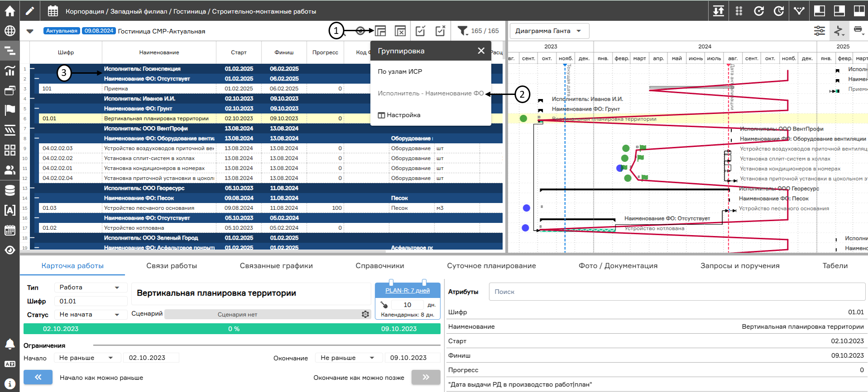The height and width of the screenshot is (392, 868).
Task: Select По узлам ИСР grouping option
Action: [x=400, y=71]
